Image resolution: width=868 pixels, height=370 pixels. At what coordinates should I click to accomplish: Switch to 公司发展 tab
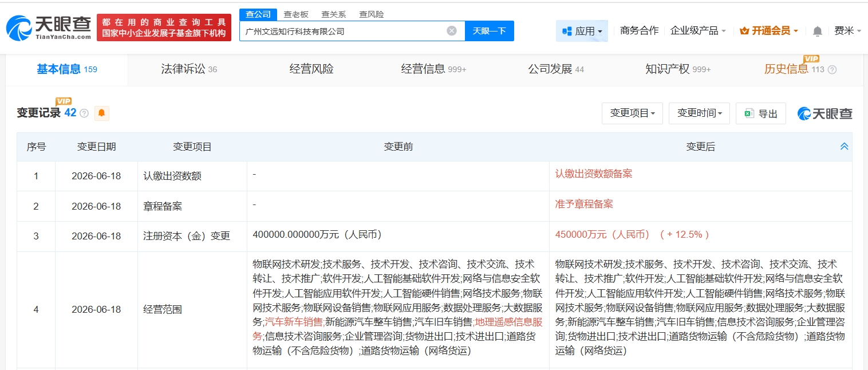pos(556,69)
